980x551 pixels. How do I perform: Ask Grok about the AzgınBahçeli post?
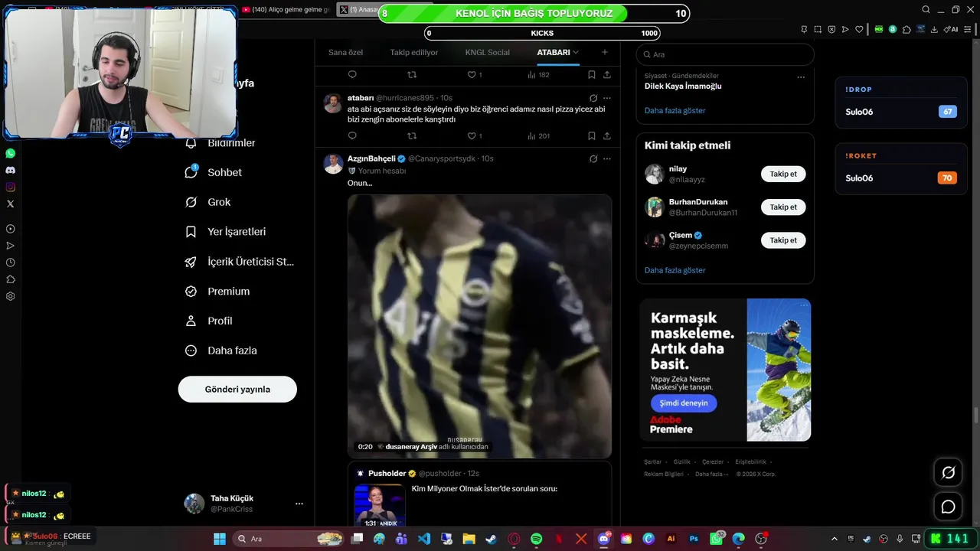[593, 159]
